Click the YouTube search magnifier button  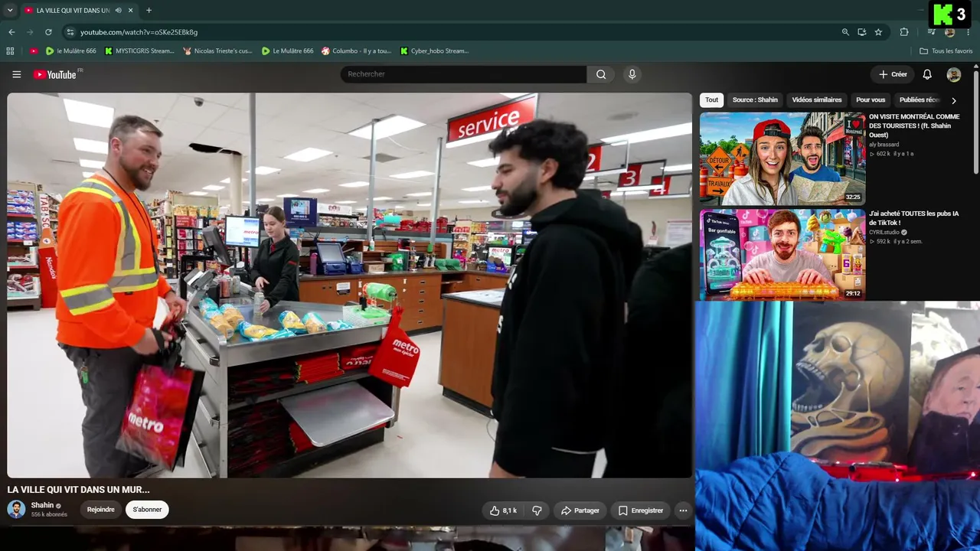[601, 74]
